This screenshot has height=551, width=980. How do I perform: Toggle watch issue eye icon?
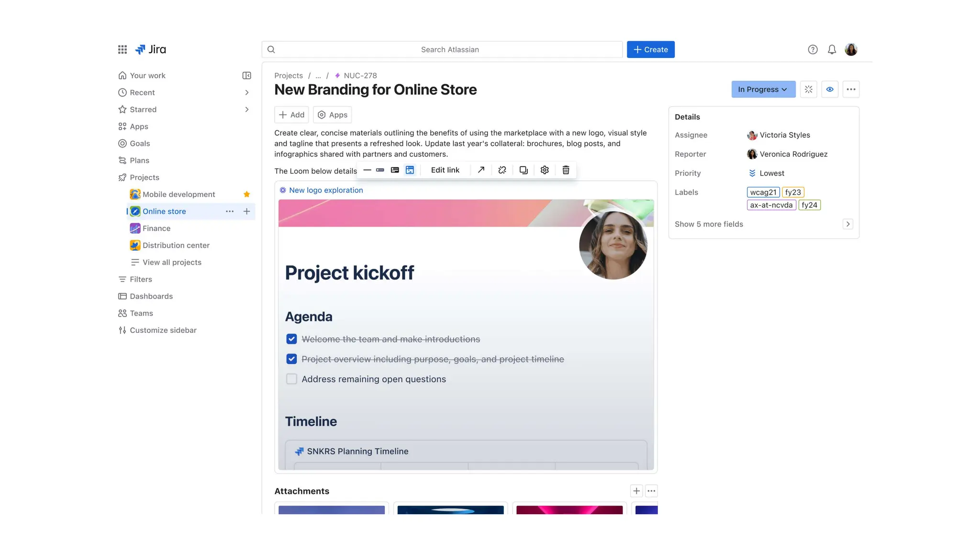pos(830,89)
